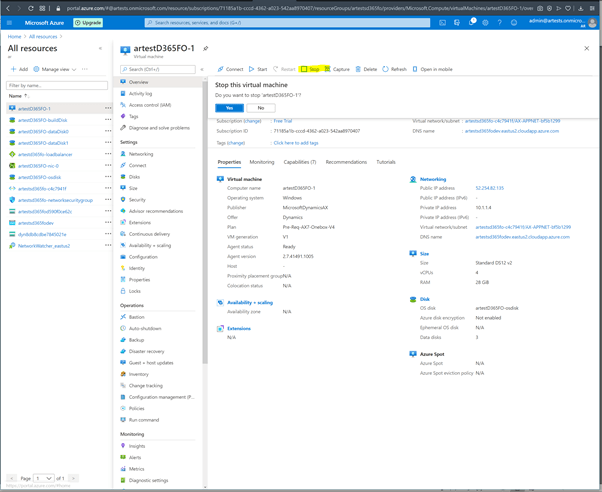Switch to the Tutorials tab
The image size is (602, 492).
pos(386,162)
